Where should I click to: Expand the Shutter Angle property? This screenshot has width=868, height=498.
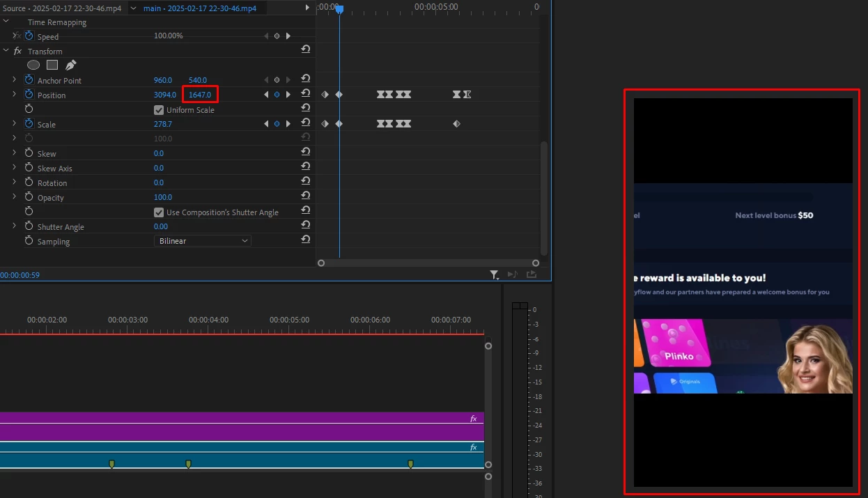14,226
